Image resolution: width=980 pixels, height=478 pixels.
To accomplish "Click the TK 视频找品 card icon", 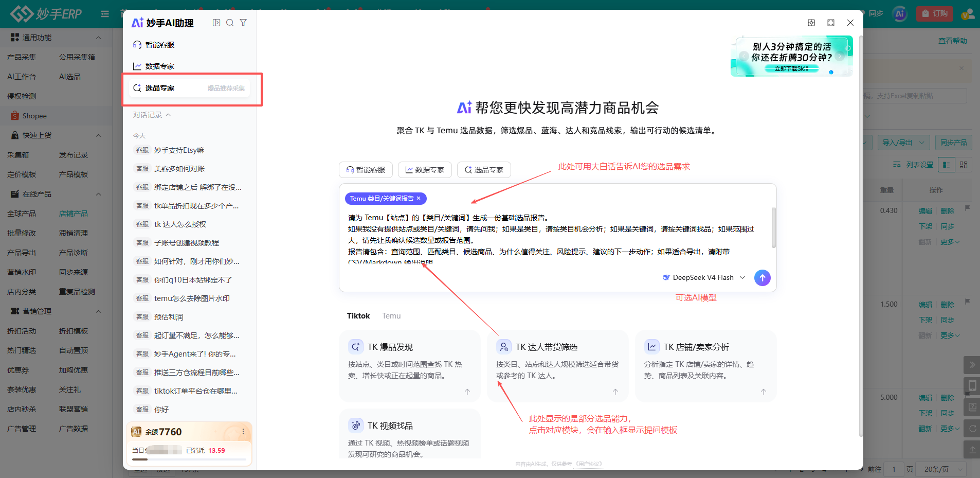I will [356, 426].
